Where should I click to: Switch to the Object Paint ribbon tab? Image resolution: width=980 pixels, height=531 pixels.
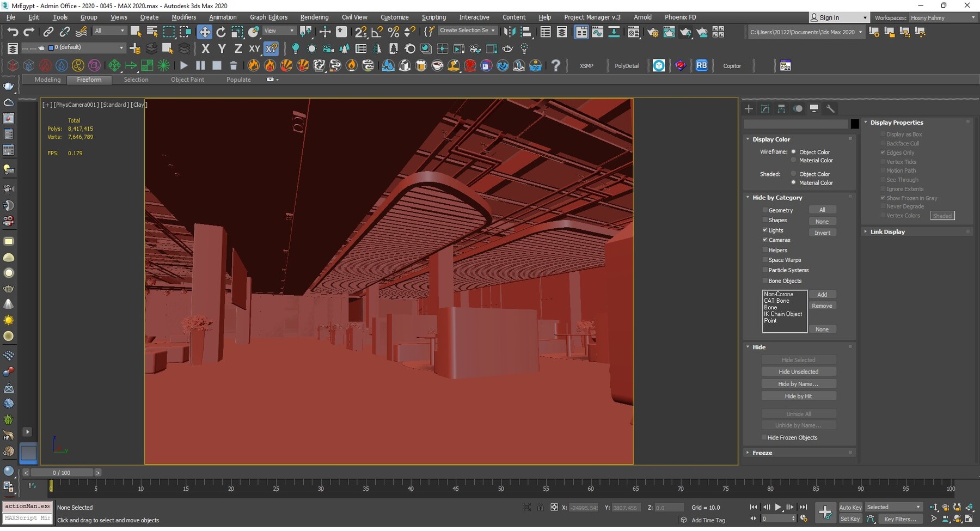[187, 80]
